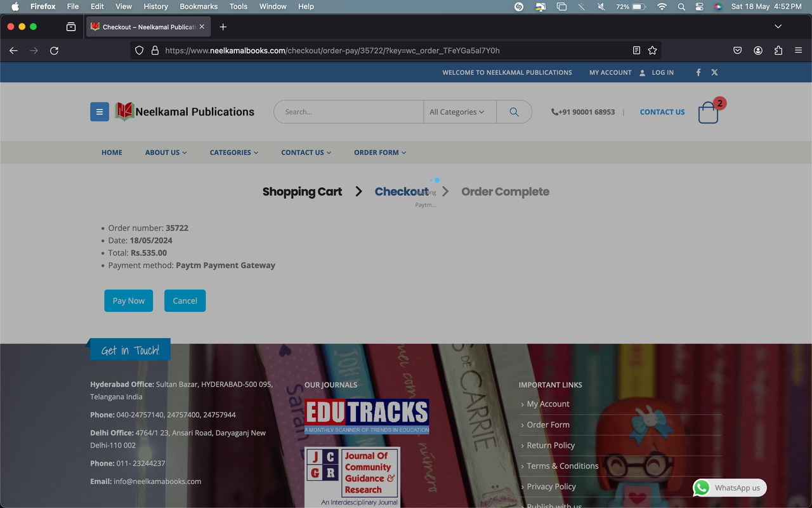Open the View menu
This screenshot has width=812, height=508.
pyautogui.click(x=124, y=6)
